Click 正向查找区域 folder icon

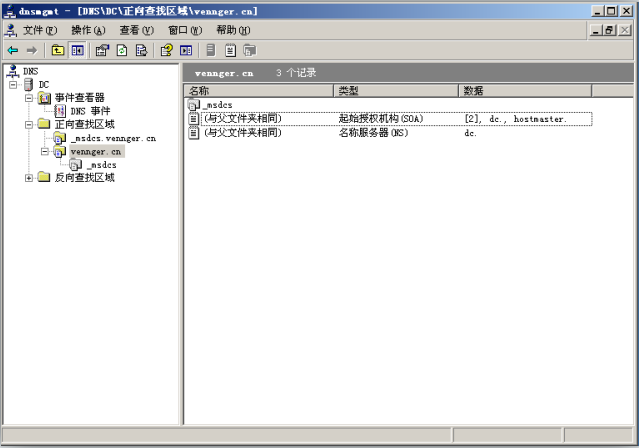44,124
